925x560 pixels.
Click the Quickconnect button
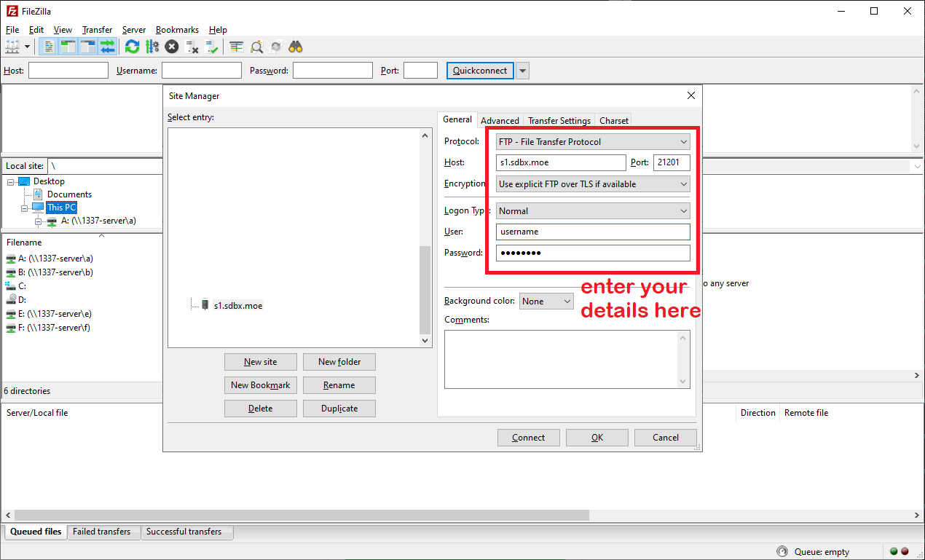pyautogui.click(x=480, y=71)
